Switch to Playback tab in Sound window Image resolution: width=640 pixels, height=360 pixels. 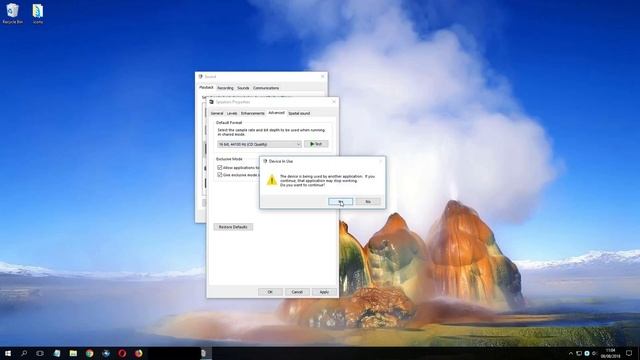(206, 87)
